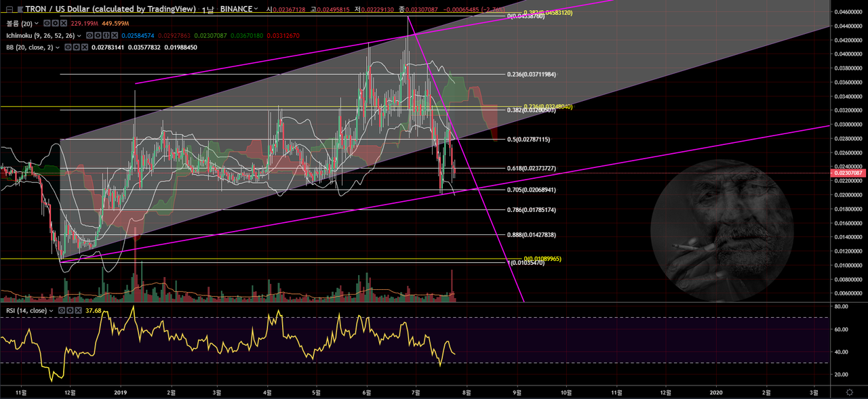Hide the RSI indicator using eye icon
This screenshot has height=399, width=868.
pos(62,310)
